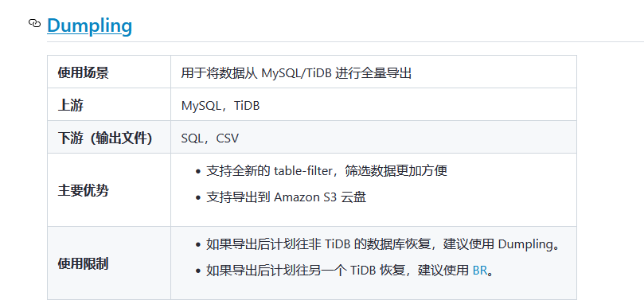Select the 使用限制 row label

83,263
